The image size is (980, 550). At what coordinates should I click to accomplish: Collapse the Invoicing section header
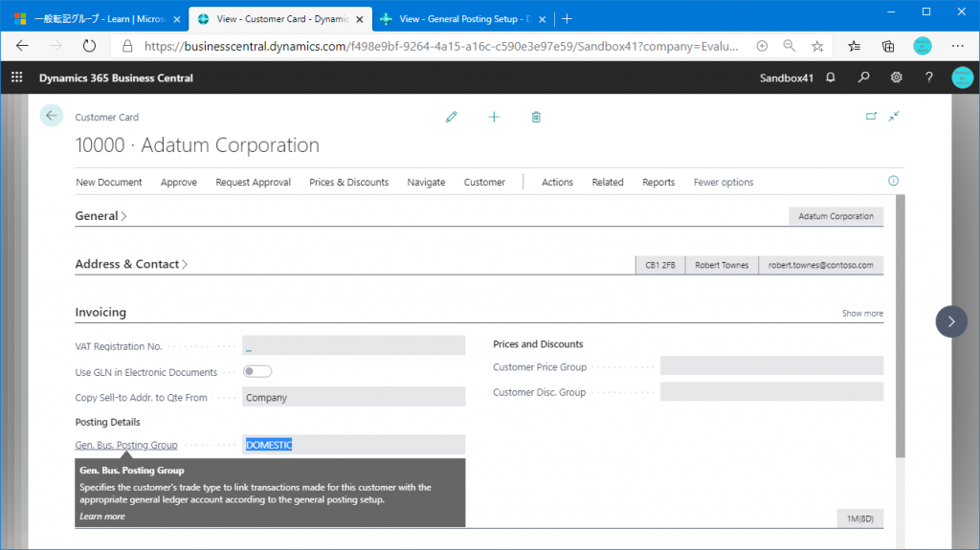tap(100, 312)
